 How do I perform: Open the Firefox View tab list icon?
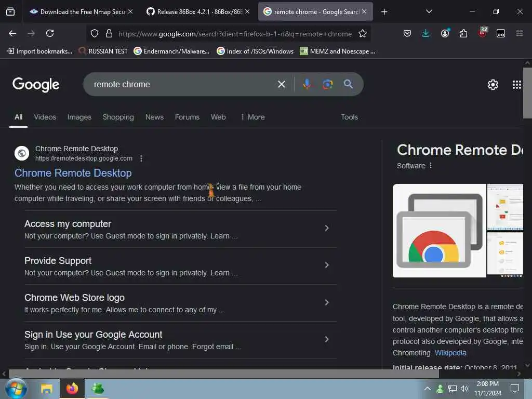[x=10, y=12]
